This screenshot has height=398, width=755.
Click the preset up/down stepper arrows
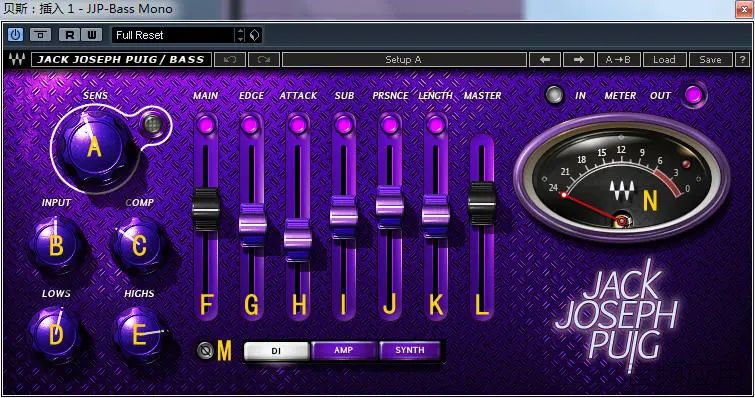point(240,35)
